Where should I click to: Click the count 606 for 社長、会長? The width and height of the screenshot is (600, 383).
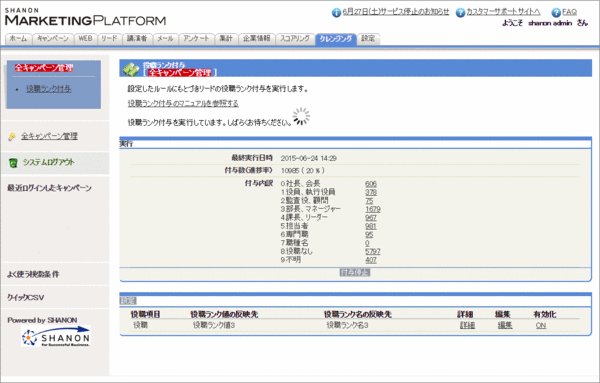pos(371,184)
